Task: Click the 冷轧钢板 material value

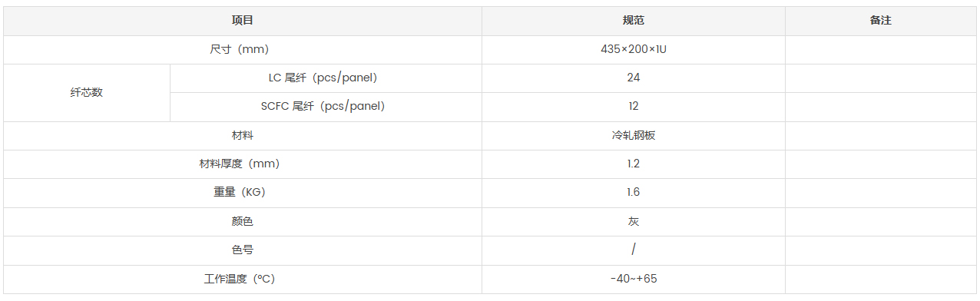Action: click(634, 135)
